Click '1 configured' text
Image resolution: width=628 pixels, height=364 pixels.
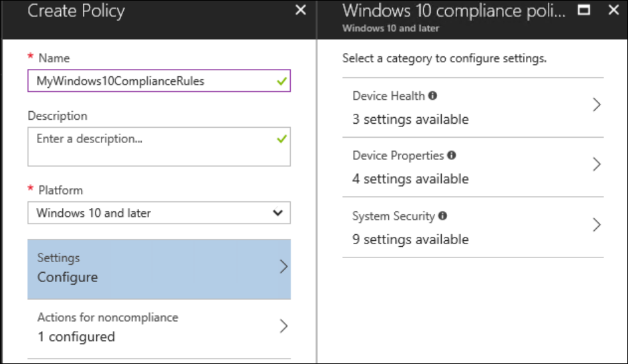pyautogui.click(x=76, y=337)
